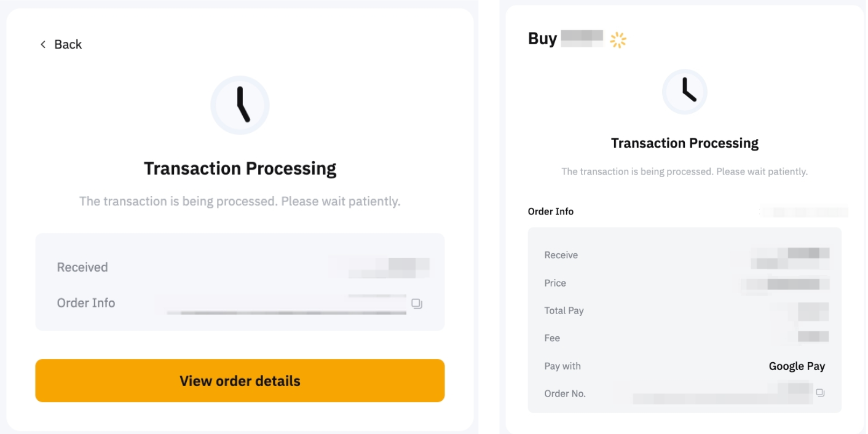Click the Price row label
The width and height of the screenshot is (868, 434).
555,283
